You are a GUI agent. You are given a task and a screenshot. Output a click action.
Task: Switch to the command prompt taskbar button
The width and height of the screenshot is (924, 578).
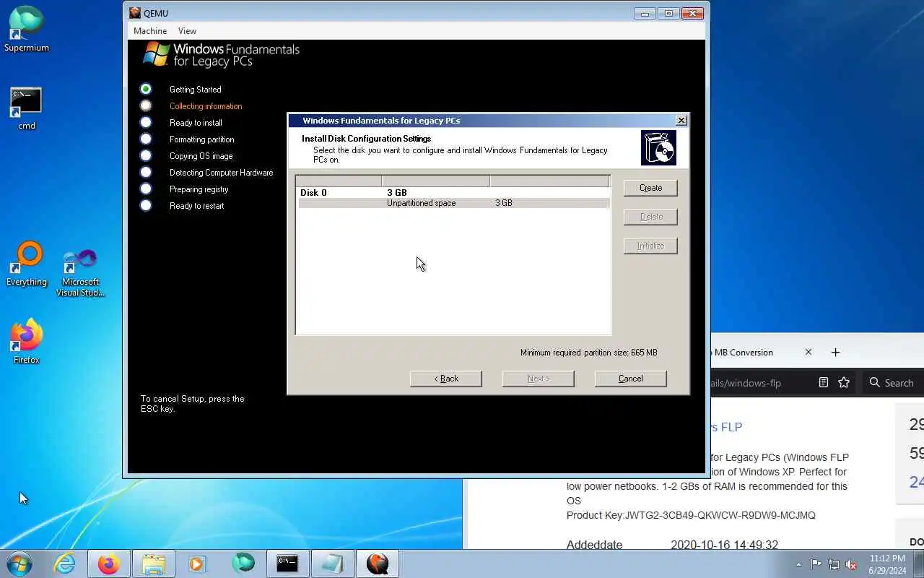tap(287, 564)
